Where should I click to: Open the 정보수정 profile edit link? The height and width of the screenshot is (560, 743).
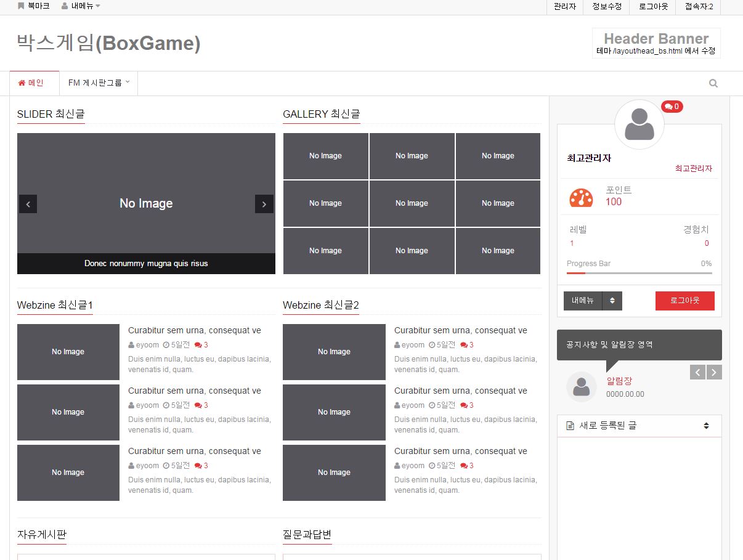tap(607, 7)
